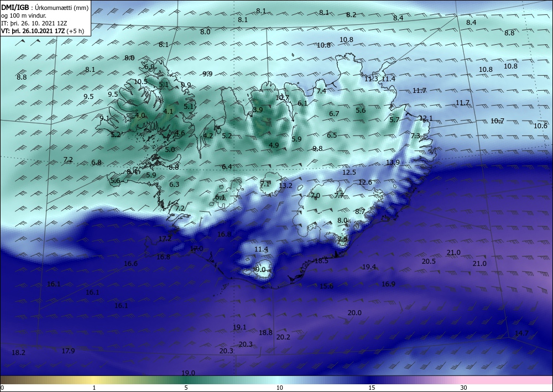This screenshot has width=553, height=392.
Task: Click the map value 13.2
Action: (285, 186)
